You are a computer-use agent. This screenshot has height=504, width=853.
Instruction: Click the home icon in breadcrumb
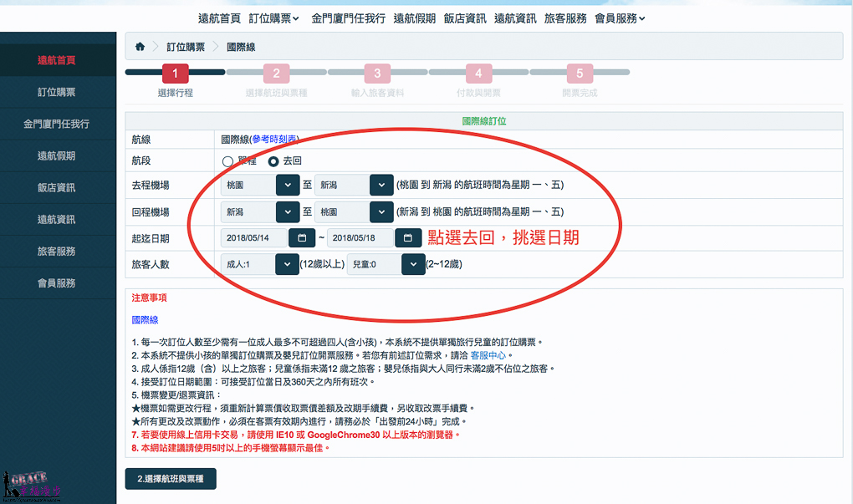click(x=140, y=47)
